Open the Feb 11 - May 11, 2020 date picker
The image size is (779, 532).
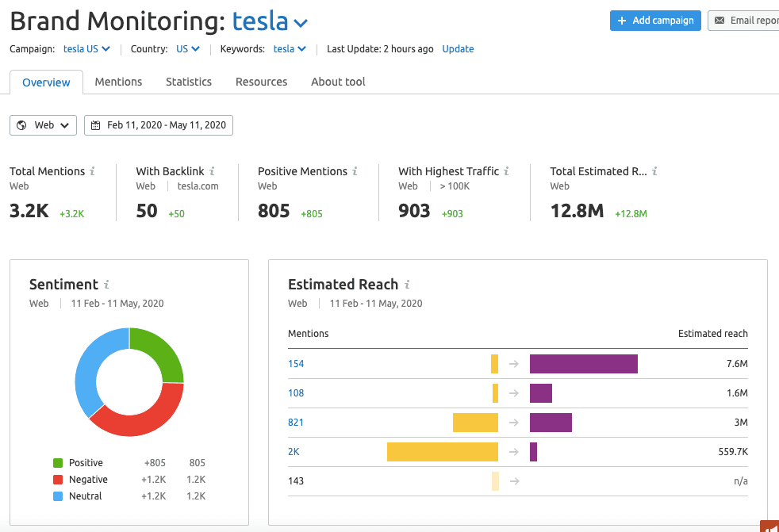pyautogui.click(x=159, y=125)
